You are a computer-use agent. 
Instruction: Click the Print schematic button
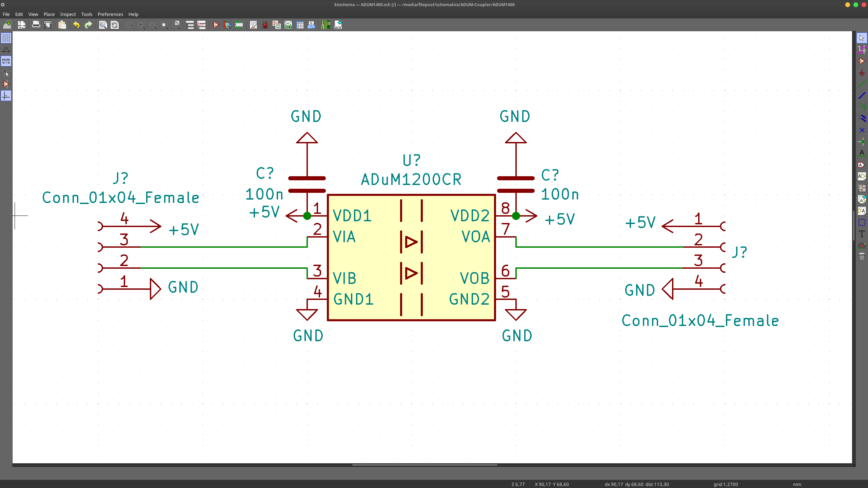36,25
